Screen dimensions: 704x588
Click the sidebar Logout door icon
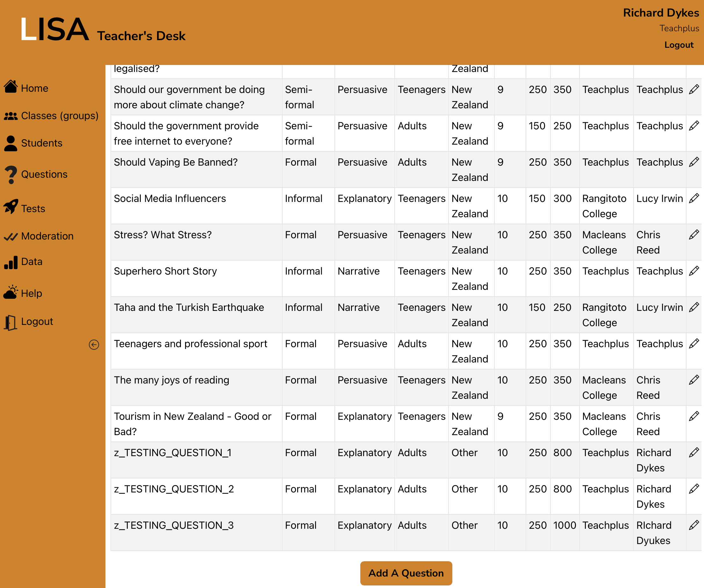[11, 322]
